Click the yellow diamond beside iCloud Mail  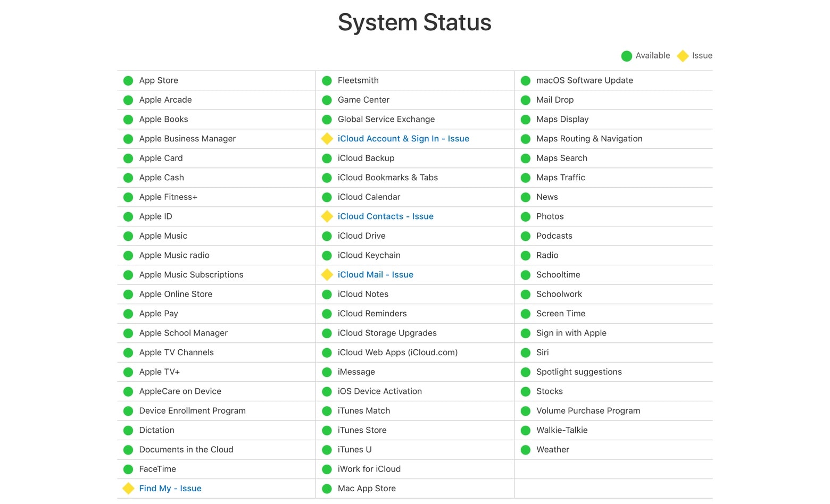[x=327, y=275]
